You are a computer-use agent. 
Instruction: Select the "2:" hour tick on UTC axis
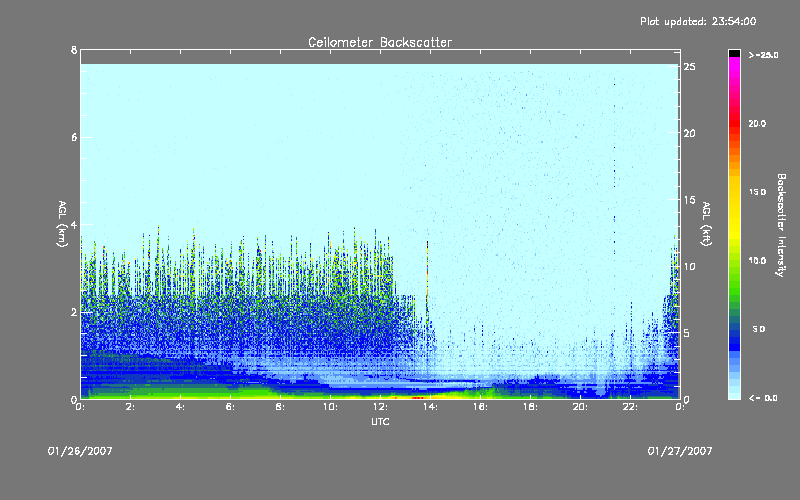point(131,407)
